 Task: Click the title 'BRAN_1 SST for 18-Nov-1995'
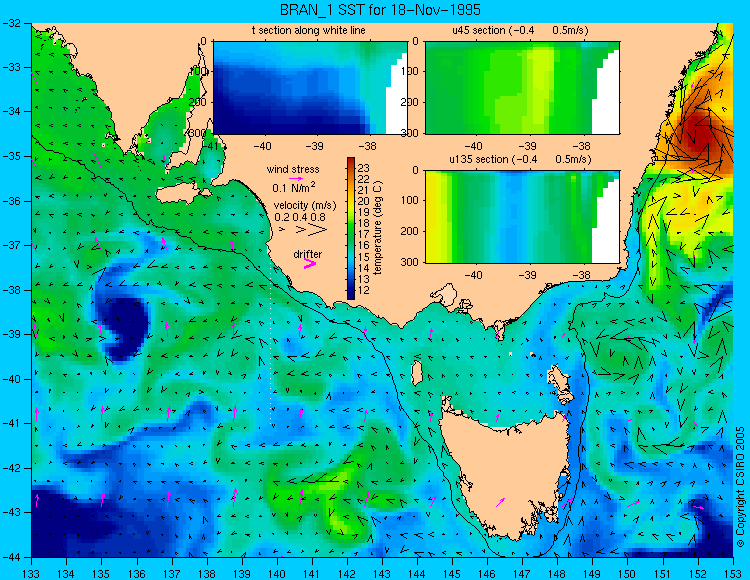(x=380, y=10)
